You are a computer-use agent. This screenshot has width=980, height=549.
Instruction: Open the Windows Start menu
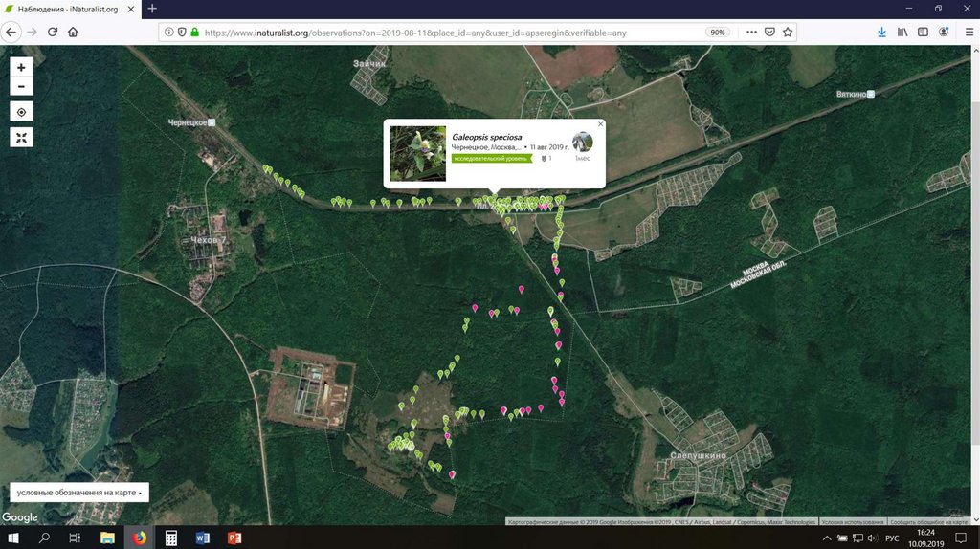[12, 538]
